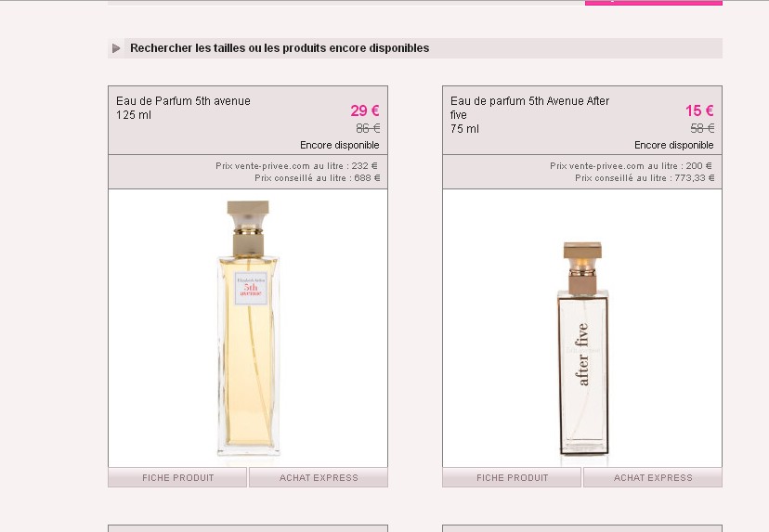Click the 29 € sale price

point(365,110)
